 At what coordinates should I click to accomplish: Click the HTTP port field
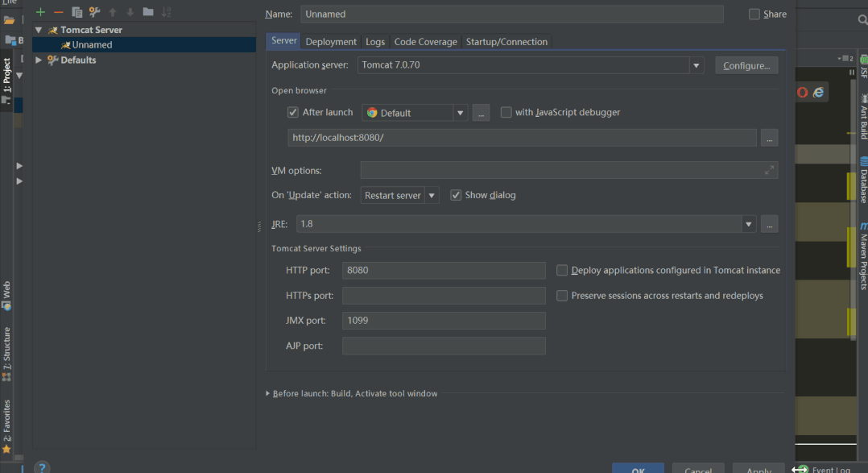tap(444, 270)
